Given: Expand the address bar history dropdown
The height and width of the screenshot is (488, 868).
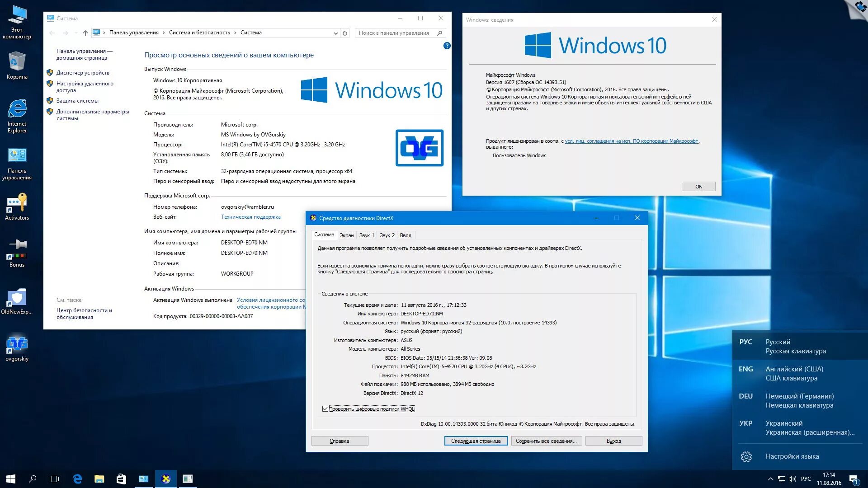Looking at the screenshot, I should pos(335,33).
